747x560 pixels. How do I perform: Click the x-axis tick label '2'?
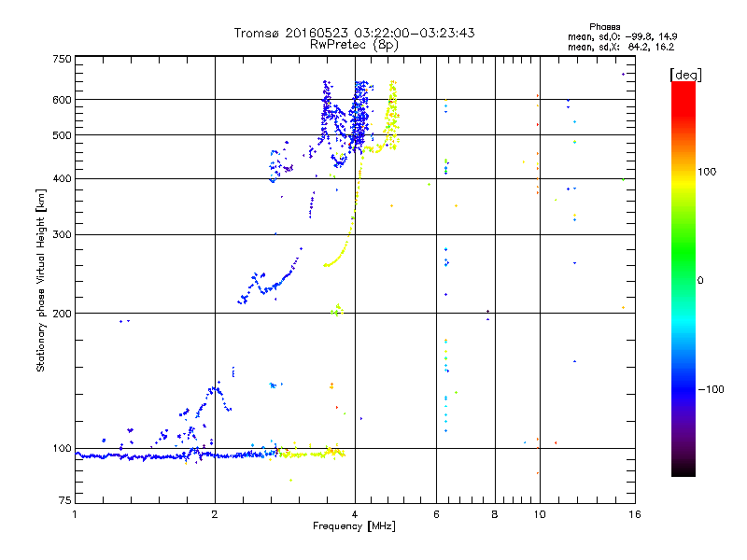pyautogui.click(x=215, y=514)
